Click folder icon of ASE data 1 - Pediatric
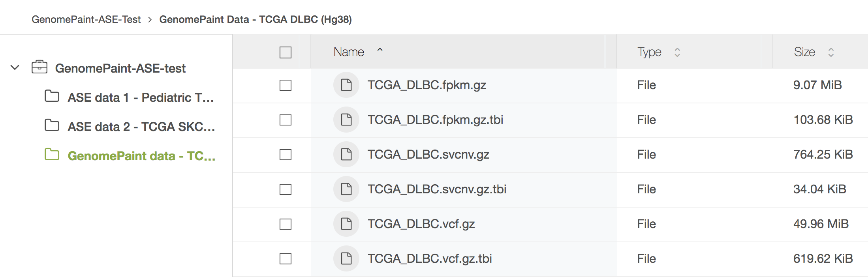 click(52, 96)
